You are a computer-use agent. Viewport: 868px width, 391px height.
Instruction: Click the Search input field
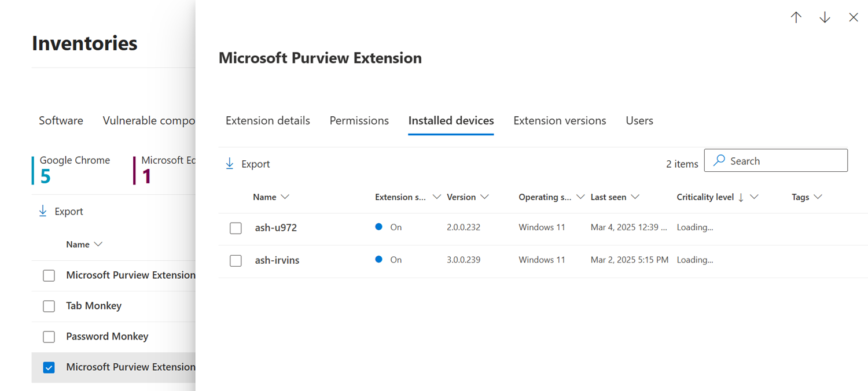[x=776, y=161]
